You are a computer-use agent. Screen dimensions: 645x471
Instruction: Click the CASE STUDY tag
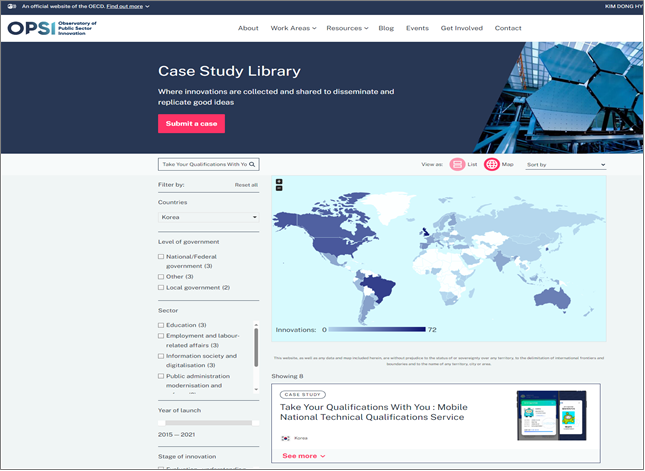click(303, 394)
